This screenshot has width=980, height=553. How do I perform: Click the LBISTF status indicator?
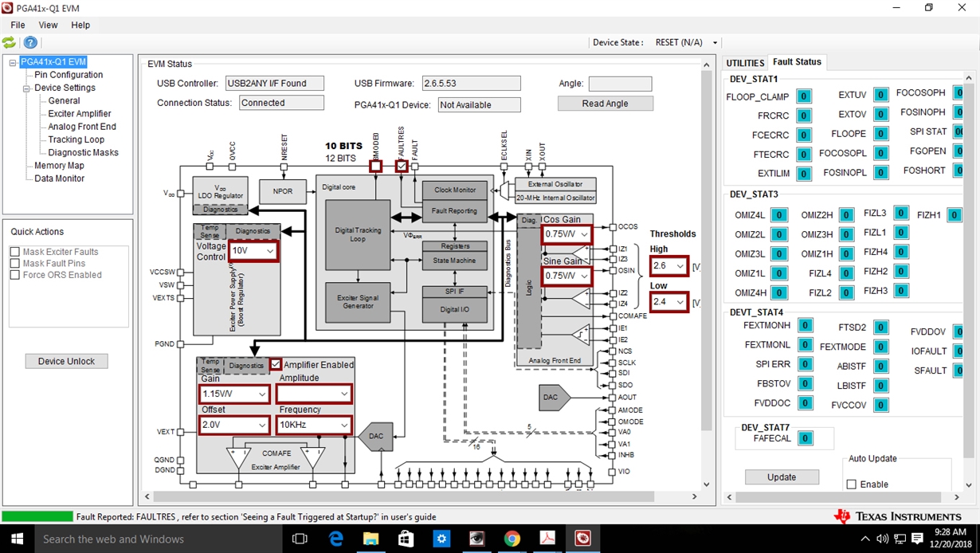pyautogui.click(x=880, y=386)
